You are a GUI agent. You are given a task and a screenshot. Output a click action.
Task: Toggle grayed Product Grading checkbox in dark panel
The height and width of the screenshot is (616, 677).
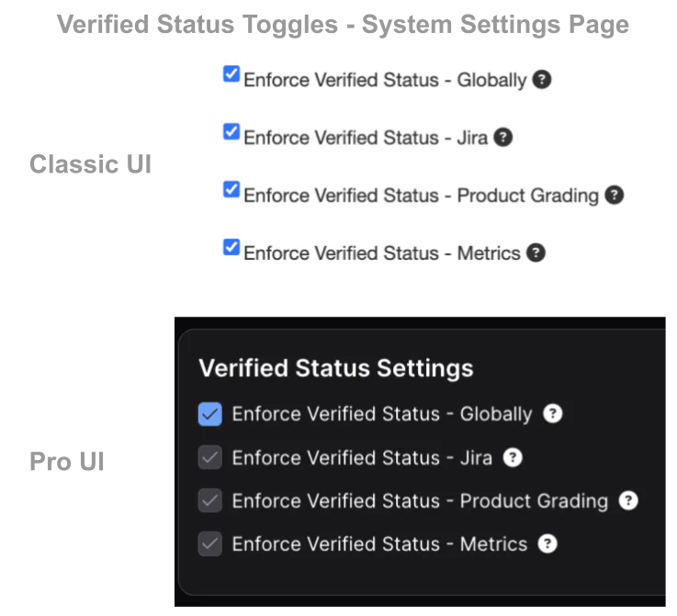[210, 500]
